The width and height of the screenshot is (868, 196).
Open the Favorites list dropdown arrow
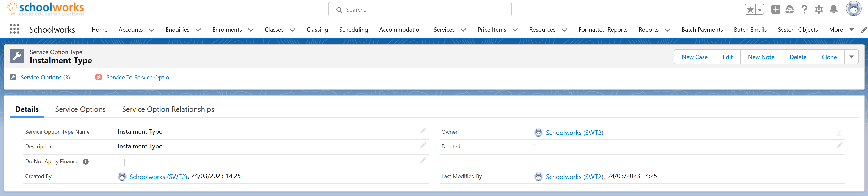760,9
